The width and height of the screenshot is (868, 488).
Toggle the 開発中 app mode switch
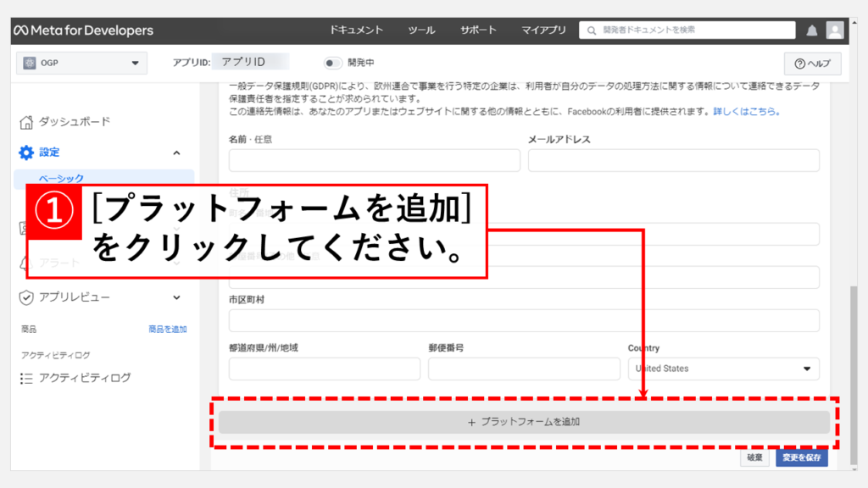(333, 63)
